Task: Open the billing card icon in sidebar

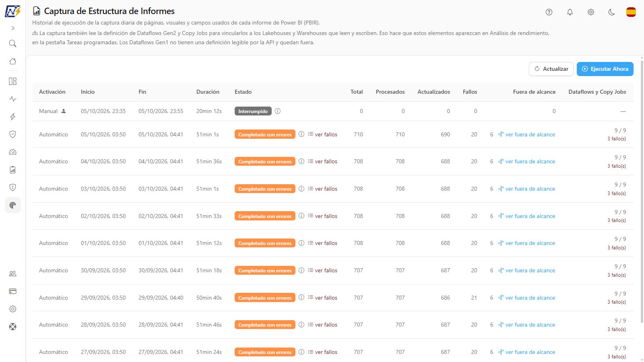Action: (13, 291)
